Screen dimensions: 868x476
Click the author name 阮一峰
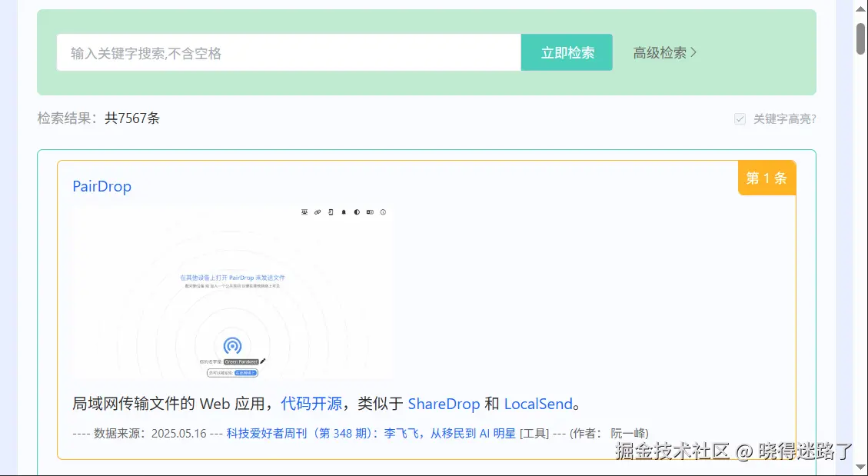tap(628, 434)
